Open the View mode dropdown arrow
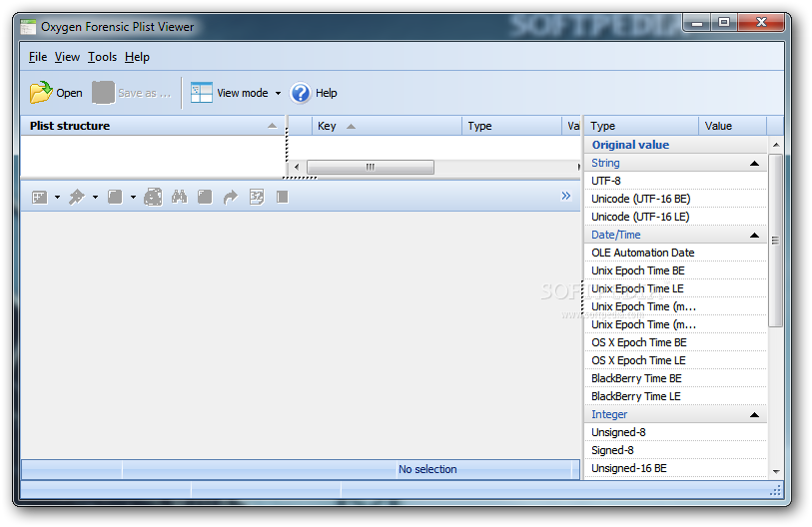Image resolution: width=812 pixels, height=527 pixels. (278, 93)
